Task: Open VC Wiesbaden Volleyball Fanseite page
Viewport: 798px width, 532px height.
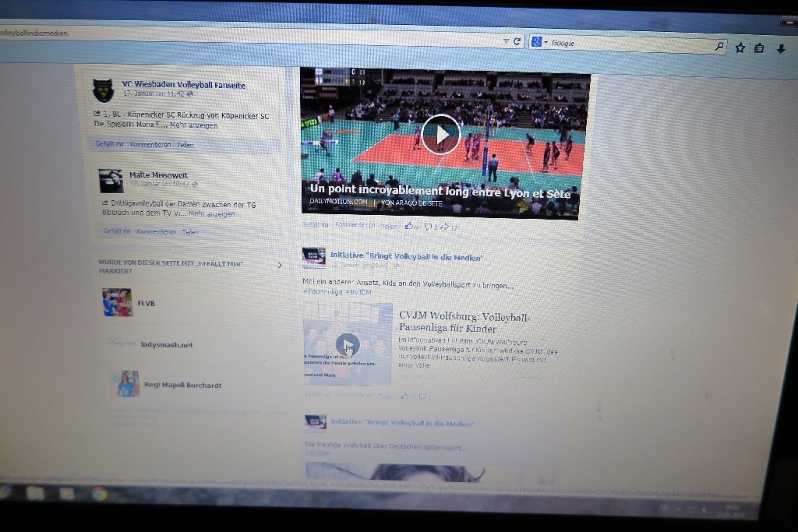Action: (x=184, y=85)
